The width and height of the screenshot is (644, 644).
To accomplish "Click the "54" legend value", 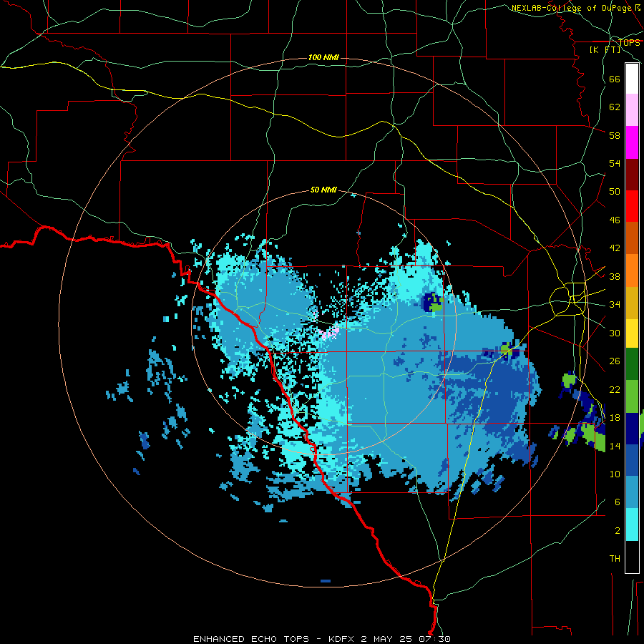I will (615, 163).
